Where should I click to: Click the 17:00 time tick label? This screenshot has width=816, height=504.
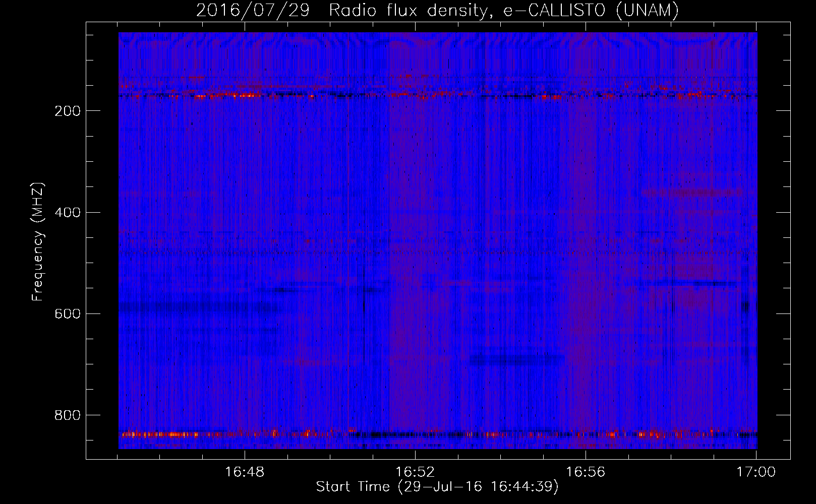756,472
